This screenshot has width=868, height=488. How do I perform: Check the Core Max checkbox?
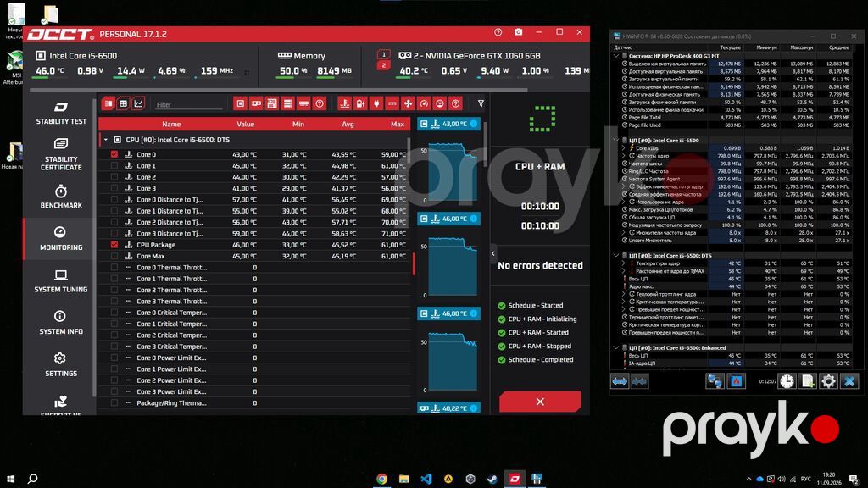point(114,256)
